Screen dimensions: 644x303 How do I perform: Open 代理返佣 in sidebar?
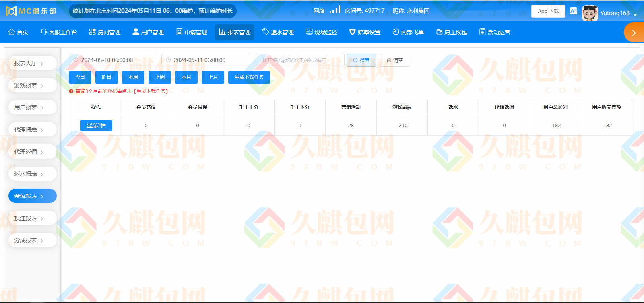click(x=32, y=152)
